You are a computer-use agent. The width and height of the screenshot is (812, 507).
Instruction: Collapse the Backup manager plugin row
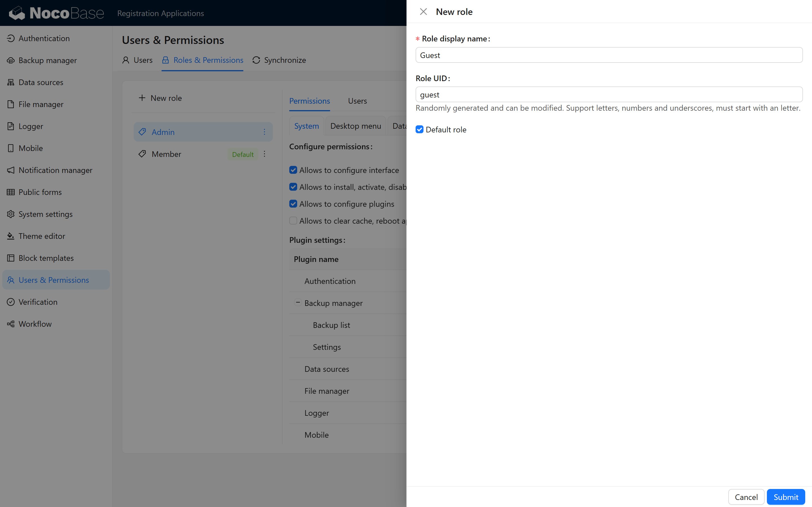coord(298,303)
